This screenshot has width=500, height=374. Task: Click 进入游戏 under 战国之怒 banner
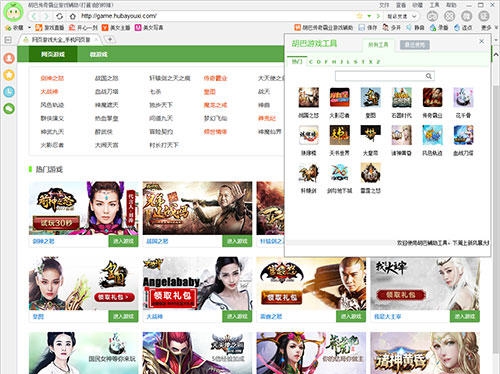coord(237,241)
